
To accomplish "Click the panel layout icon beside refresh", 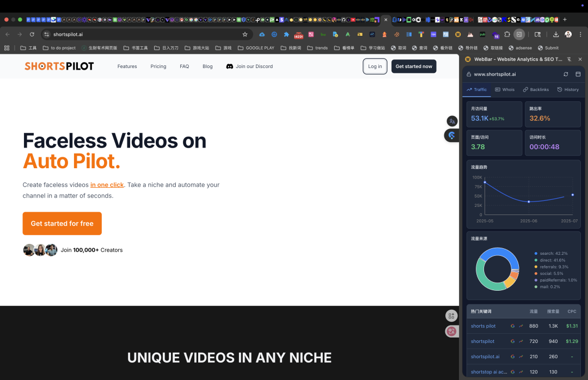I will pos(578,74).
